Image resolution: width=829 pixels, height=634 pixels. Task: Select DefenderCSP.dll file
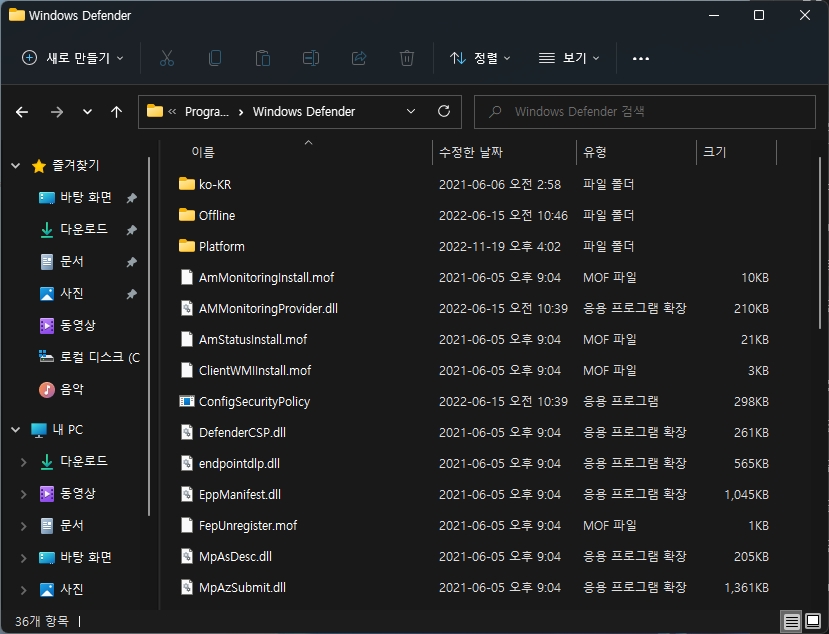[242, 433]
